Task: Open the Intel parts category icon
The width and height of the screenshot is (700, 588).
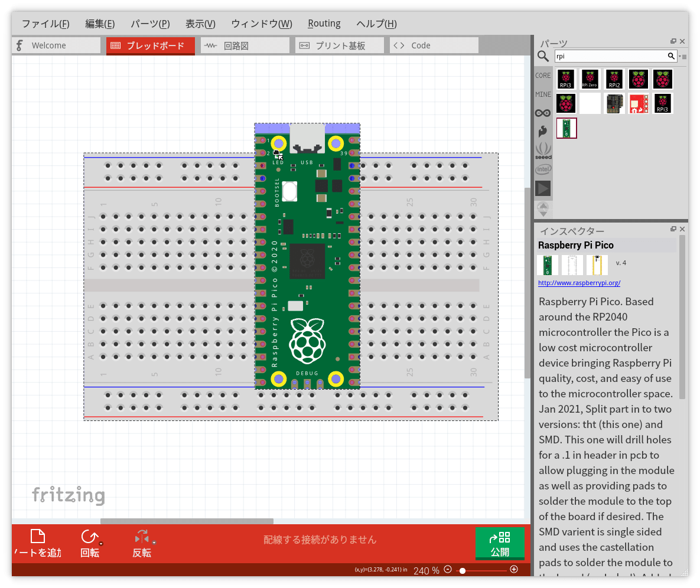Action: pyautogui.click(x=543, y=169)
